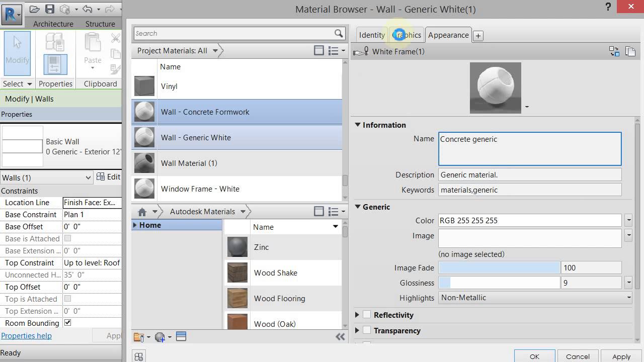Click the search magnifier in Material Browser
Image resolution: width=644 pixels, height=362 pixels.
(x=340, y=33)
